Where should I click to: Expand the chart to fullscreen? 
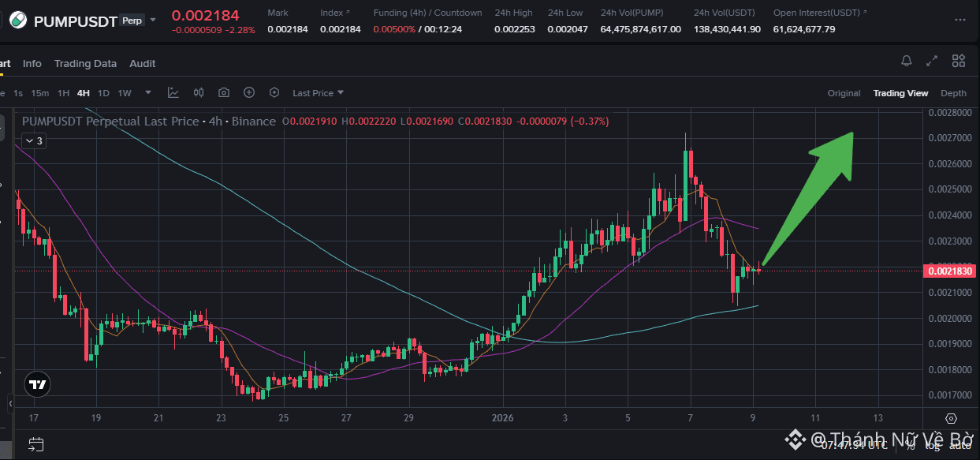(932, 61)
